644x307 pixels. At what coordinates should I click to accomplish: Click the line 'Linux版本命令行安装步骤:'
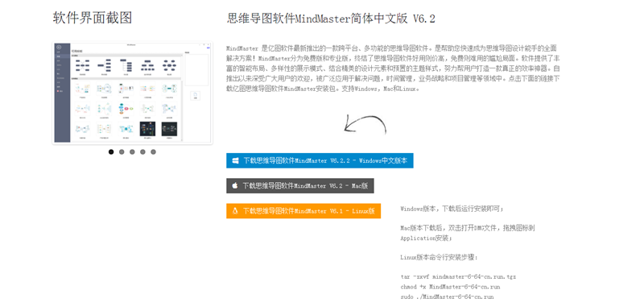[439, 258]
